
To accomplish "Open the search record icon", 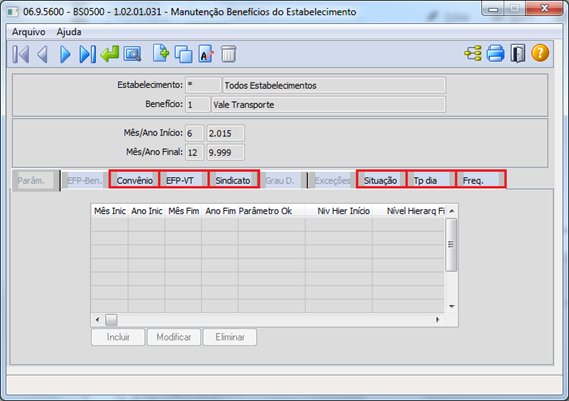I will pyautogui.click(x=132, y=54).
